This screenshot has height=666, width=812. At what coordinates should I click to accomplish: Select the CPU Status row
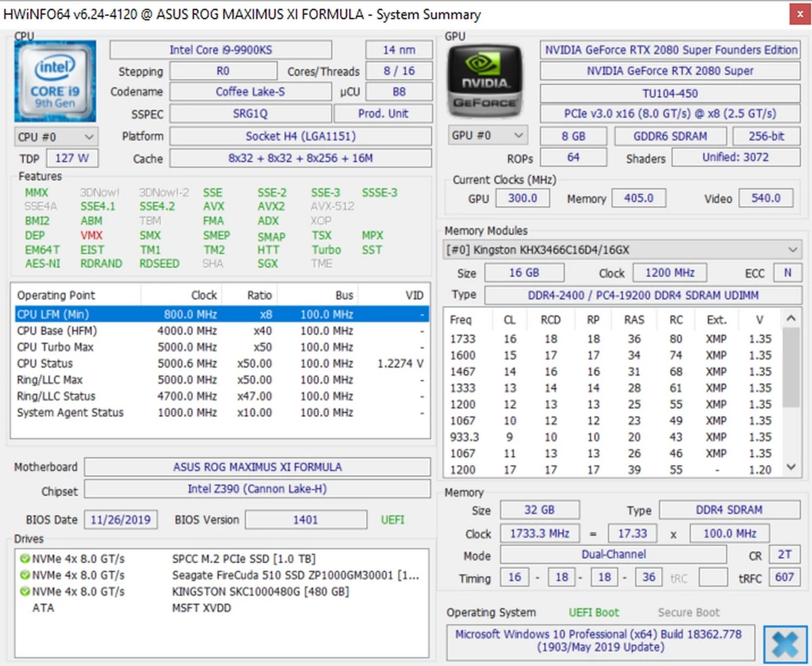click(x=221, y=363)
